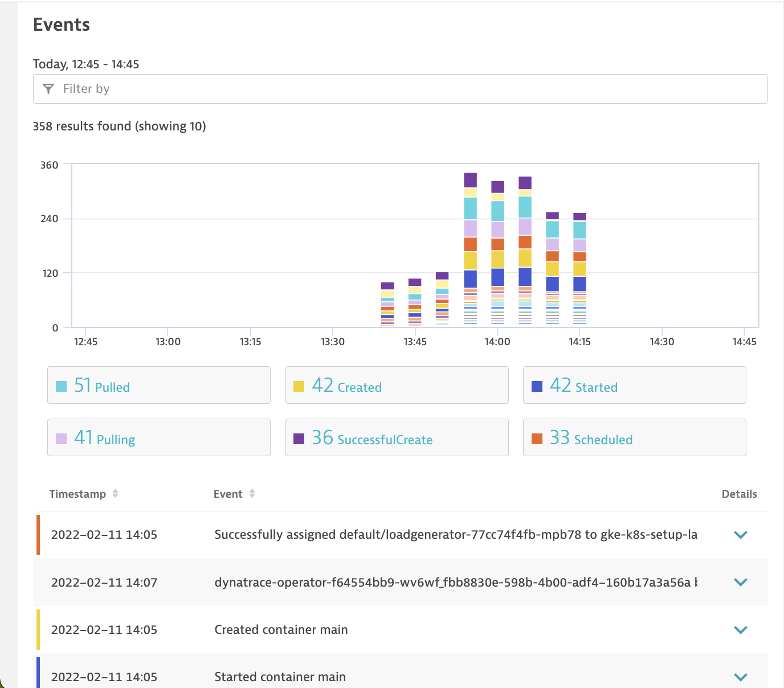The image size is (784, 688).
Task: Sort by Timestamp column arrows
Action: [116, 494]
